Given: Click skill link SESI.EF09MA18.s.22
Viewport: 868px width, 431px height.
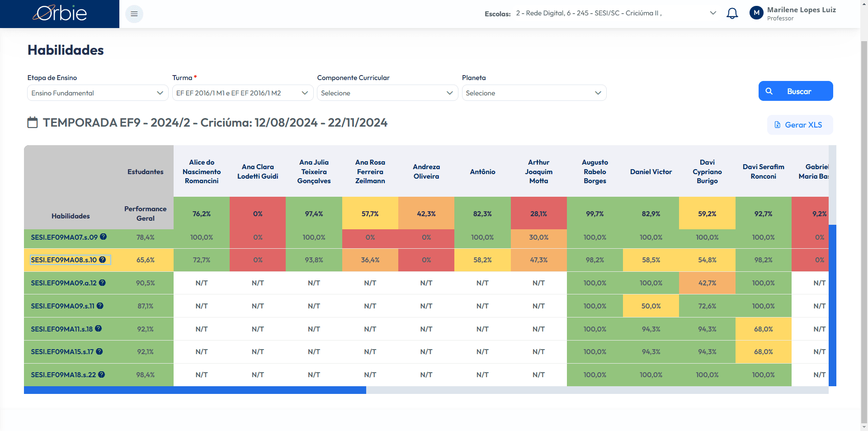Looking at the screenshot, I should (x=63, y=375).
